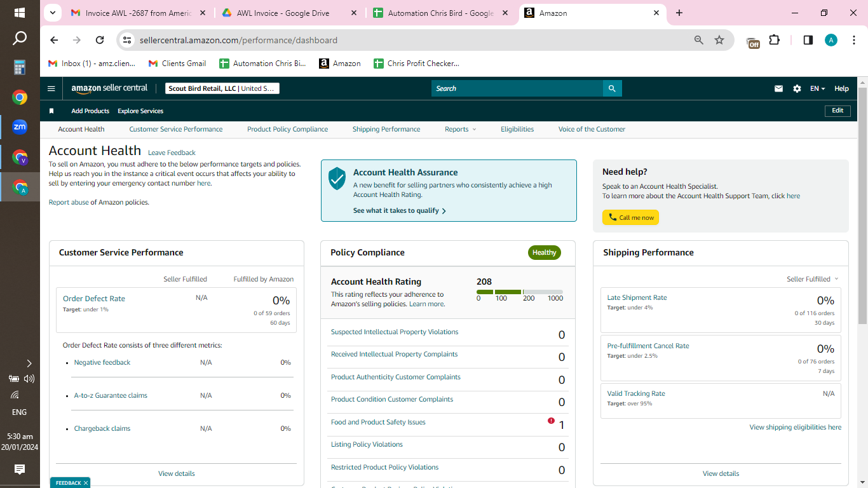Open Product Authenticity Customer Complaints
The height and width of the screenshot is (488, 868).
[x=396, y=377]
